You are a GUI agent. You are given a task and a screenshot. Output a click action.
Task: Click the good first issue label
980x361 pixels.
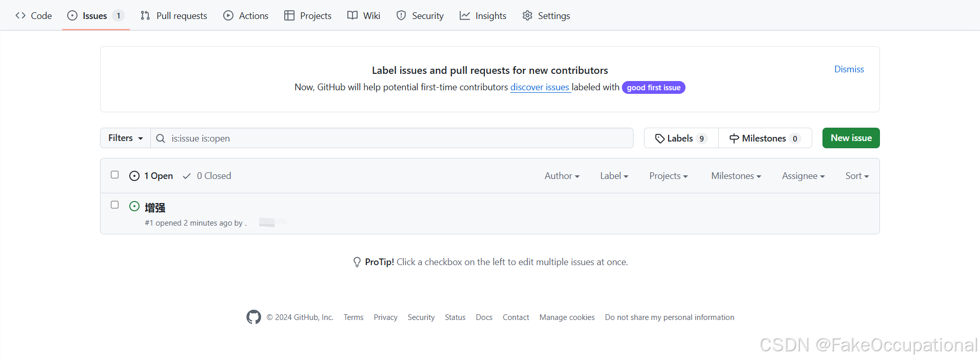pyautogui.click(x=653, y=88)
